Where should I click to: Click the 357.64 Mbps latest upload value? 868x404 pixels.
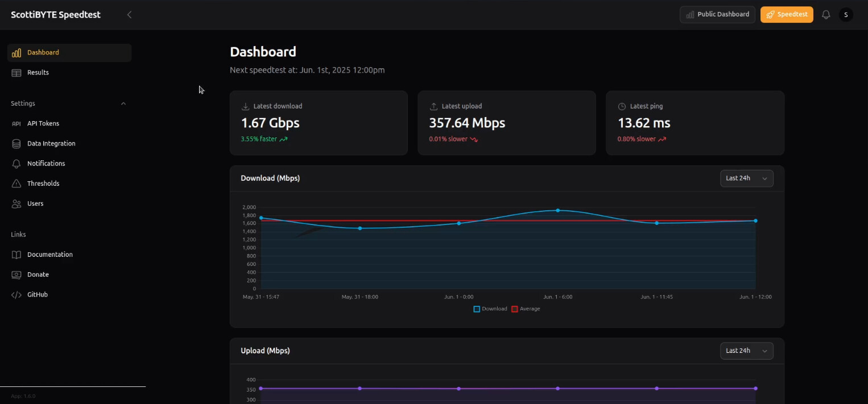pos(467,123)
